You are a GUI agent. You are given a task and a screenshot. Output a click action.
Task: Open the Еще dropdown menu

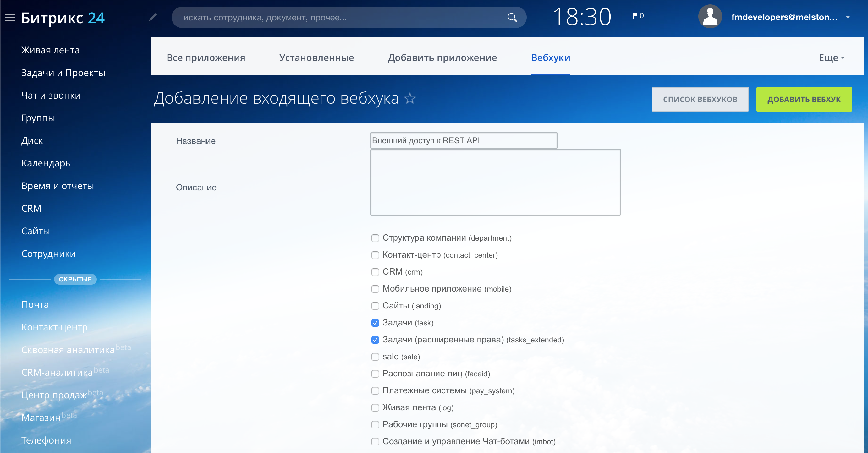[x=832, y=57]
